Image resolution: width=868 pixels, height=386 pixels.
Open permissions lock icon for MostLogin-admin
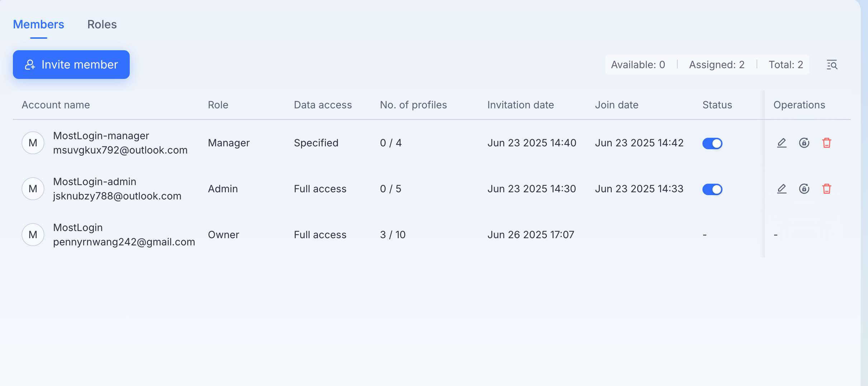804,189
